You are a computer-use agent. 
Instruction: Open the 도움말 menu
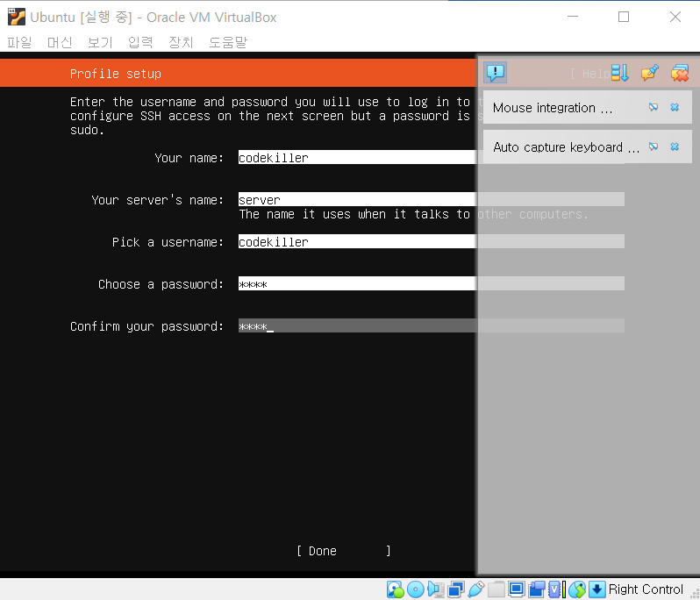(x=228, y=42)
